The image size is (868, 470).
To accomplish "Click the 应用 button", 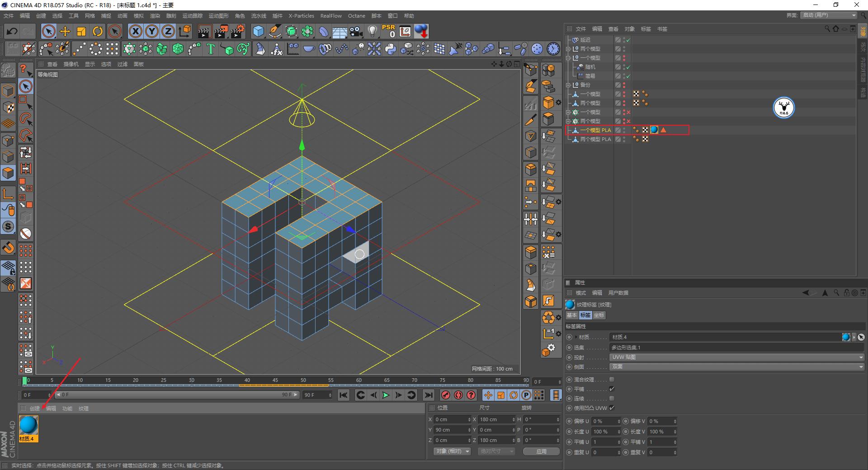I will pos(541,451).
